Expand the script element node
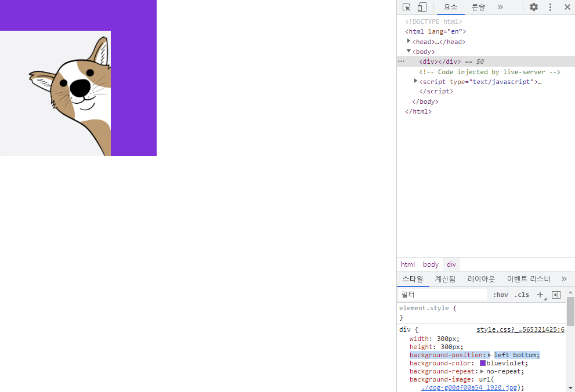This screenshot has height=392, width=575. 415,81
